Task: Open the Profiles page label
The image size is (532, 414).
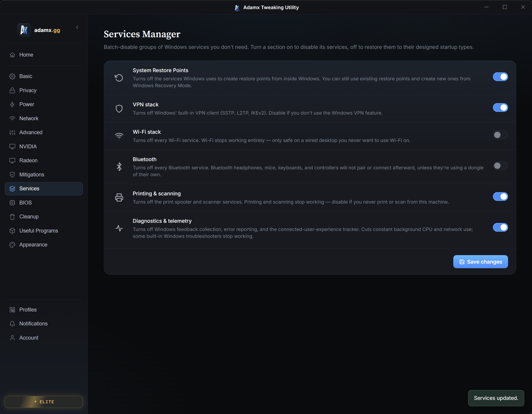Action: pos(28,310)
